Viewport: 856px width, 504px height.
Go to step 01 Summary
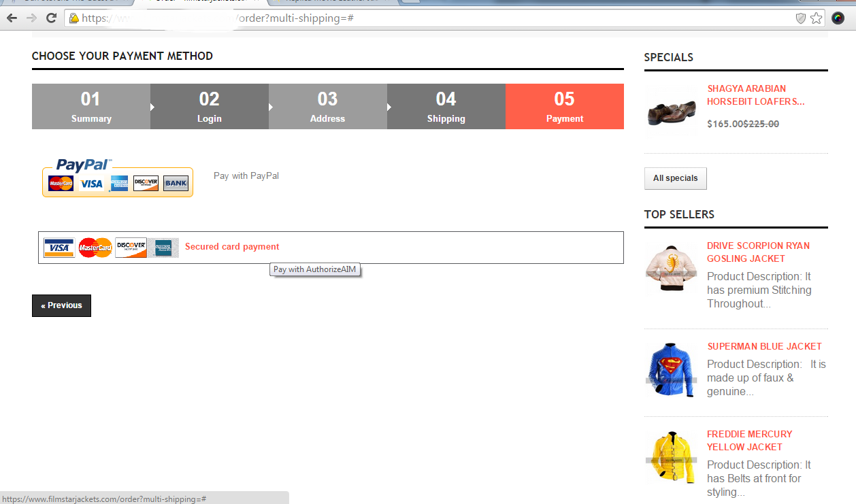click(x=91, y=107)
